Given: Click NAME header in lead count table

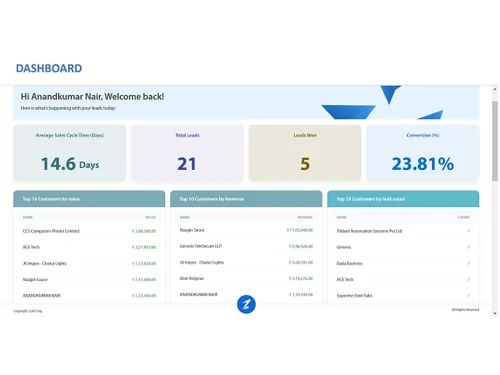Looking at the screenshot, I should click(x=342, y=217).
